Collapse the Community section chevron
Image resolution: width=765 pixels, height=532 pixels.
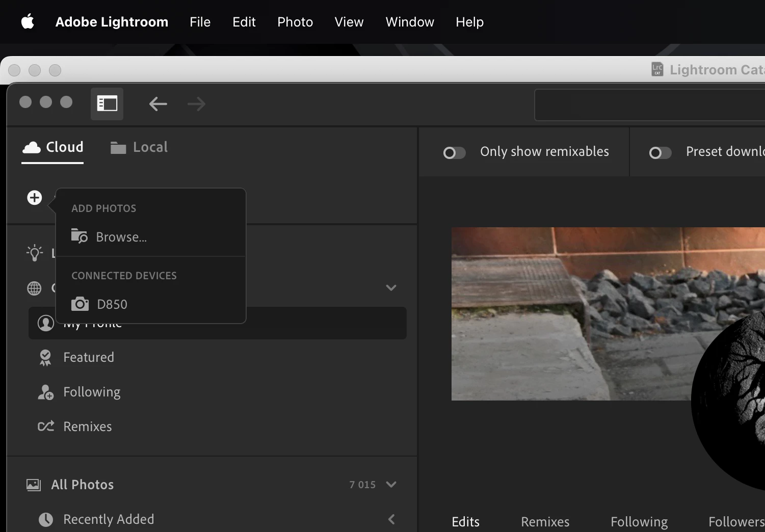click(391, 288)
